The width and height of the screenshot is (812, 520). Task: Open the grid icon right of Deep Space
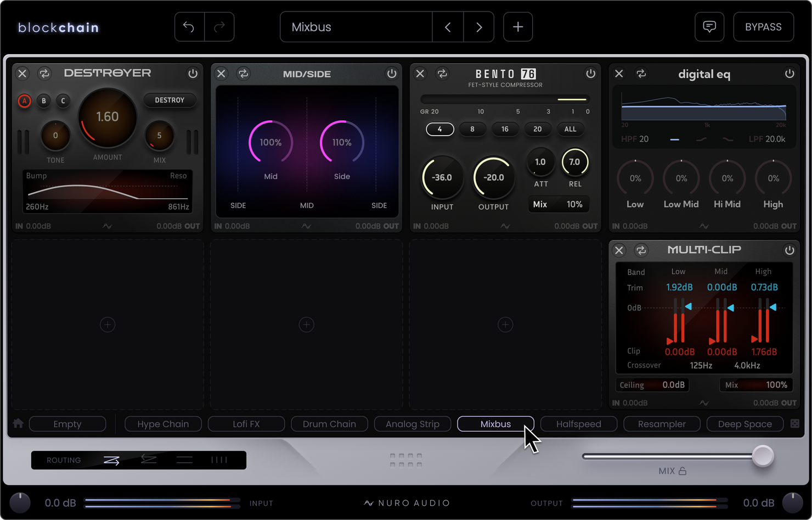pyautogui.click(x=794, y=423)
